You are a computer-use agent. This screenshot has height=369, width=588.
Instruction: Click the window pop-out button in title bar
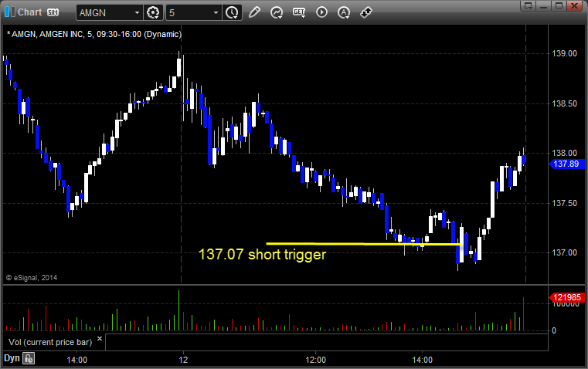[x=529, y=5]
